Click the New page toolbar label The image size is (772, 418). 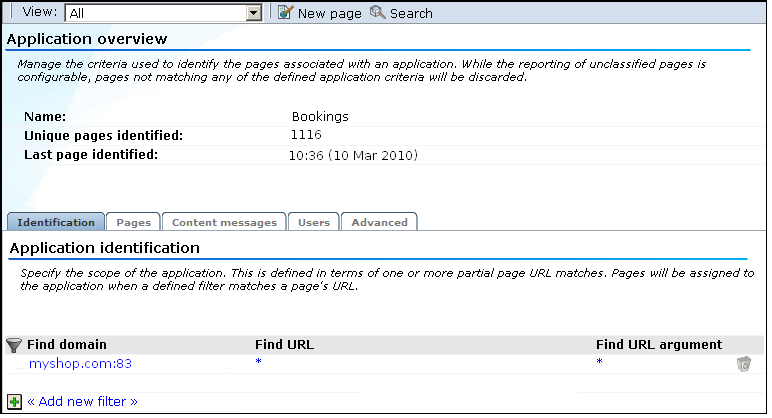point(329,14)
